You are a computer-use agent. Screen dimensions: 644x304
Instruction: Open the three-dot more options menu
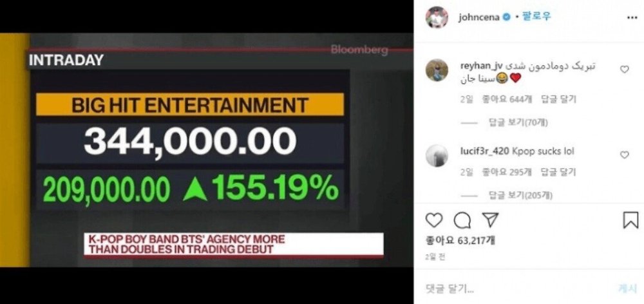(x=632, y=17)
